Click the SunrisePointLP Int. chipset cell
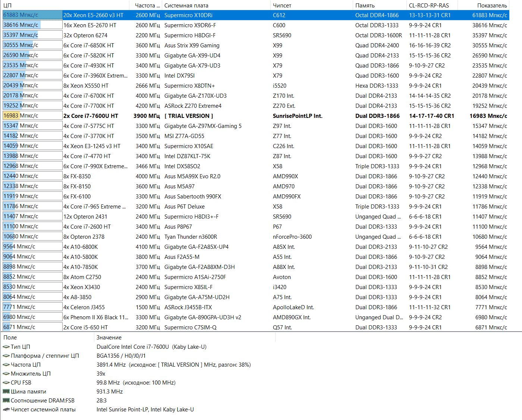Image resolution: width=522 pixels, height=420 pixels. 298,116
